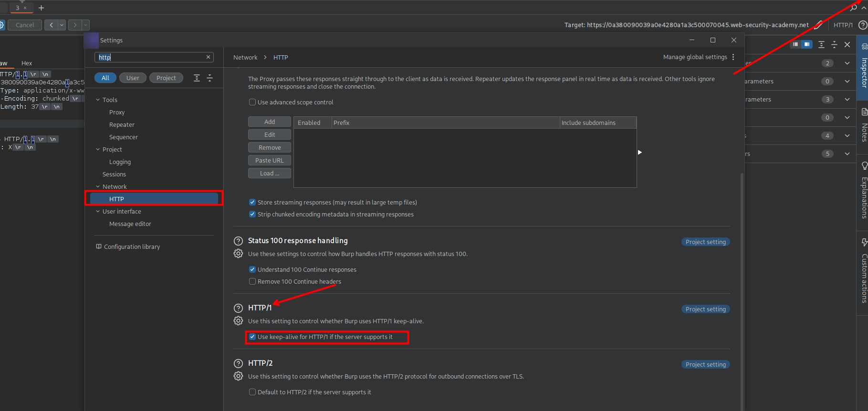Select the User filter tab
The width and height of the screenshot is (868, 411).
tap(133, 78)
